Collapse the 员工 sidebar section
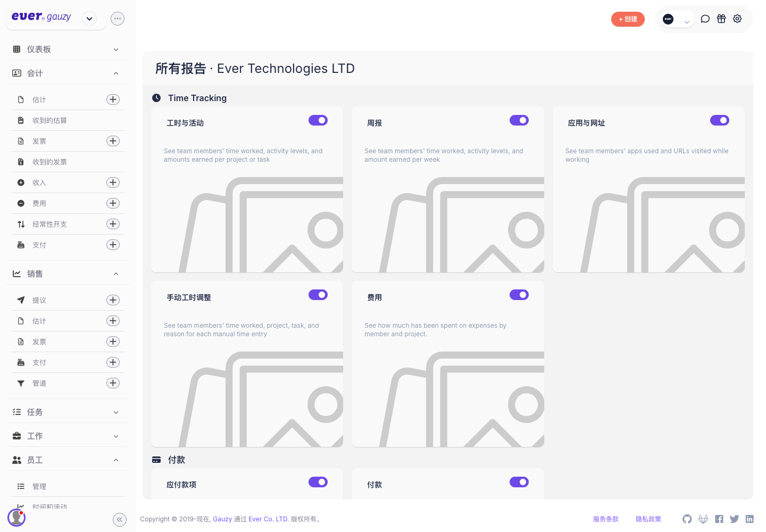 [68, 460]
